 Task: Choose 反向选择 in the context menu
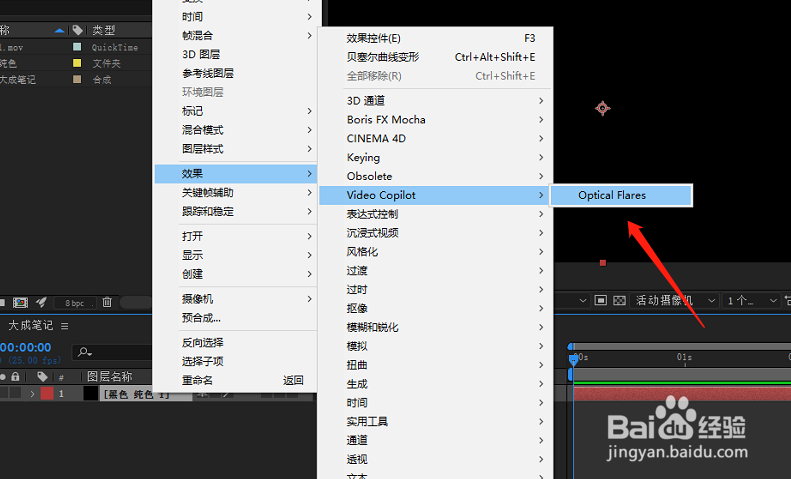click(236, 343)
